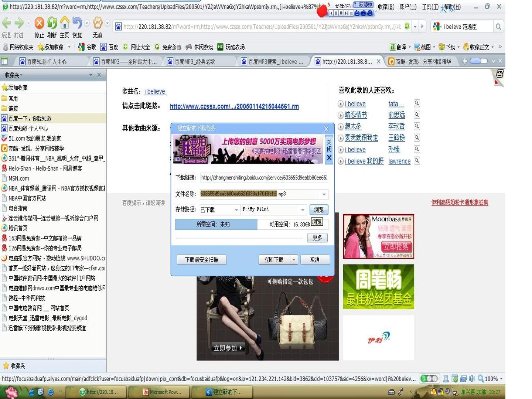Expand the address bar URL dropdown

[x=415, y=27]
